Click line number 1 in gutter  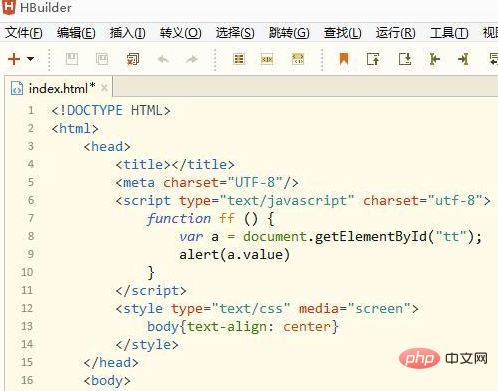[31, 110]
